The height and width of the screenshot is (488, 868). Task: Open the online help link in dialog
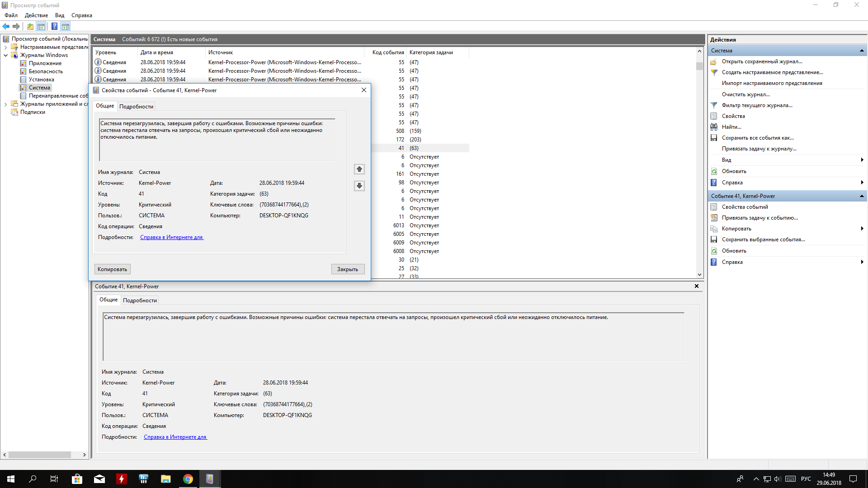[x=172, y=237]
